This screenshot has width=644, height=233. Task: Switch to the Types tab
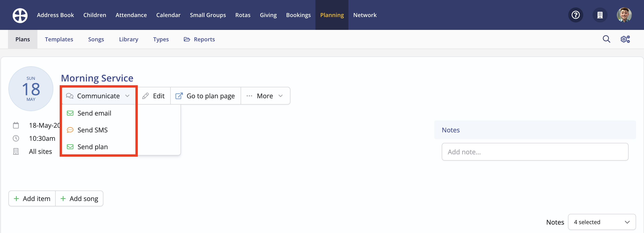click(x=161, y=39)
